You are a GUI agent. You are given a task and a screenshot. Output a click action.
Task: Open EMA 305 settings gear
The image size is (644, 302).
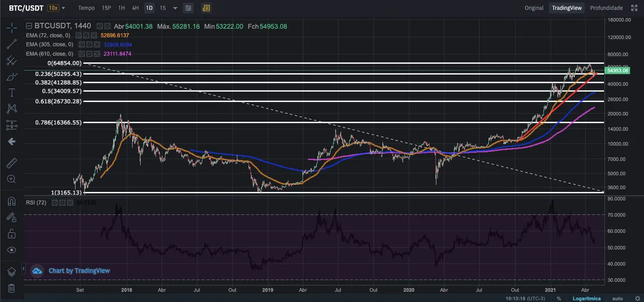89,44
